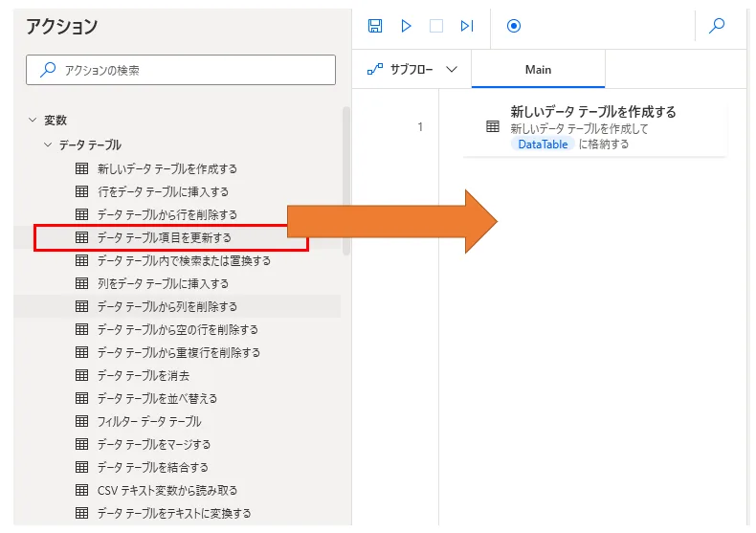Viewport: 756px width, 533px height.
Task: Click icon beside CSV テキスト変数から読み取る
Action: [x=81, y=490]
